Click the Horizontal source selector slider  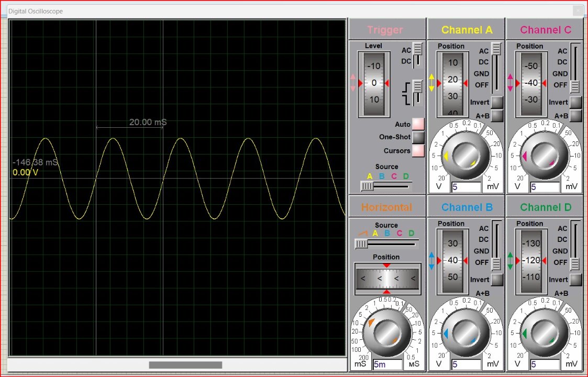(x=386, y=244)
